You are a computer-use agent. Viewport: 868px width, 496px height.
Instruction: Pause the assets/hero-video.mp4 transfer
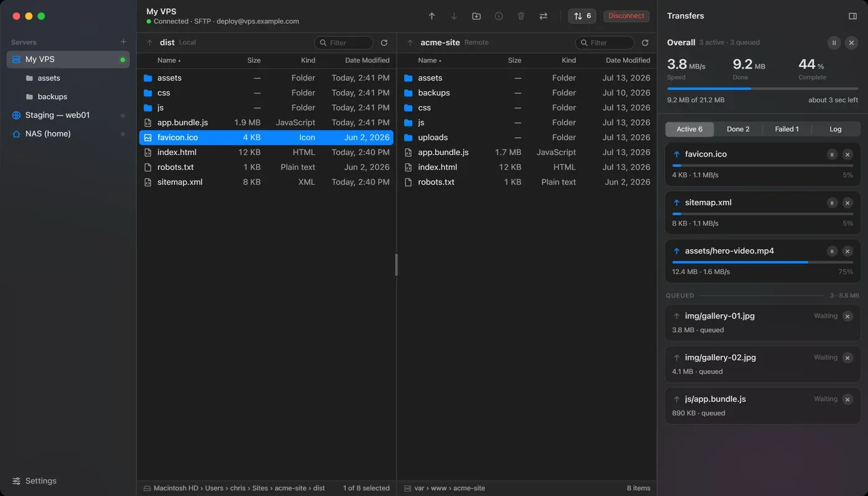832,251
